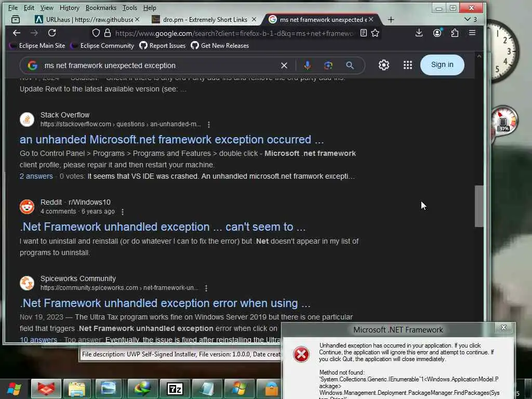This screenshot has width=532, height=399.
Task: Open the downloads panel icon
Action: point(419,33)
